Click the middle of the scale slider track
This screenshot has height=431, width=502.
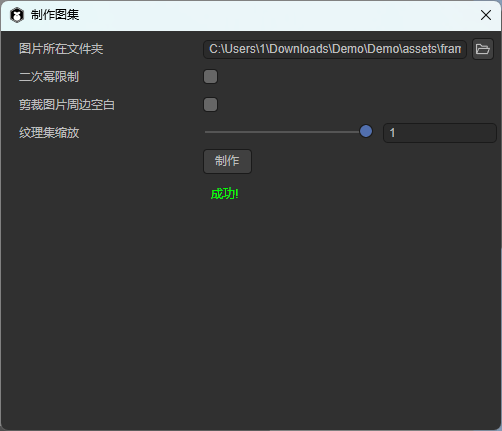[286, 132]
